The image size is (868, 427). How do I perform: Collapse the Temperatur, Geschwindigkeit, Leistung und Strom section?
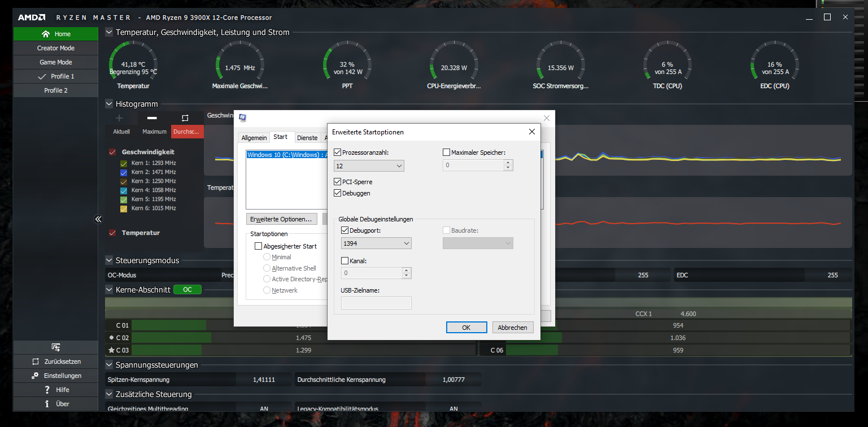tap(109, 32)
